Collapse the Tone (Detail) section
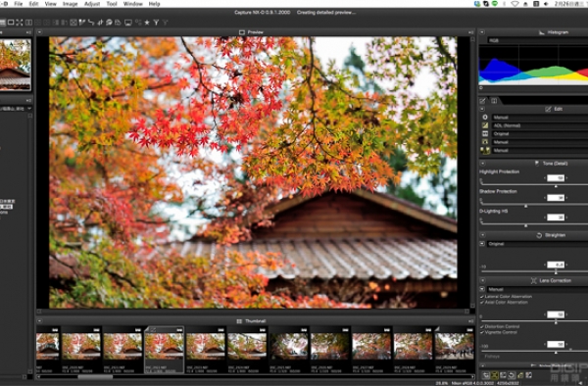The width and height of the screenshot is (588, 386). (x=482, y=164)
